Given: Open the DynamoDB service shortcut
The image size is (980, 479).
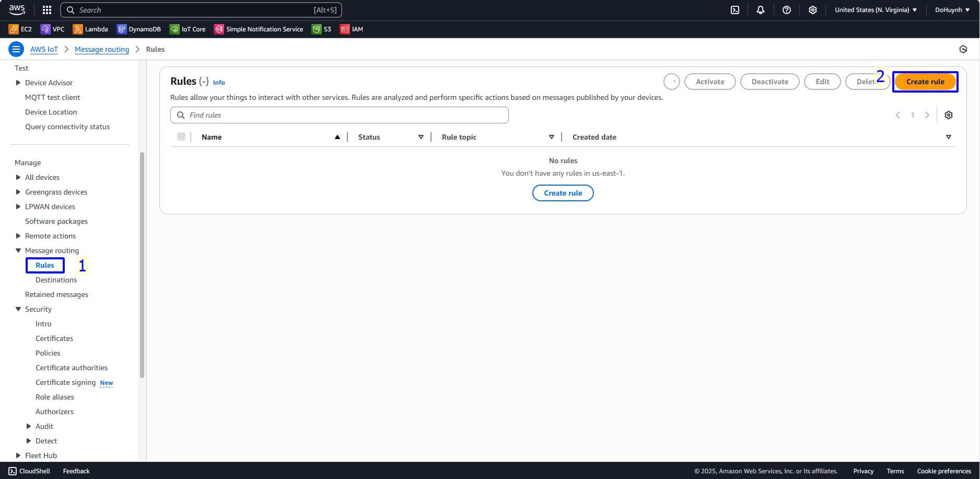Looking at the screenshot, I should [x=138, y=29].
